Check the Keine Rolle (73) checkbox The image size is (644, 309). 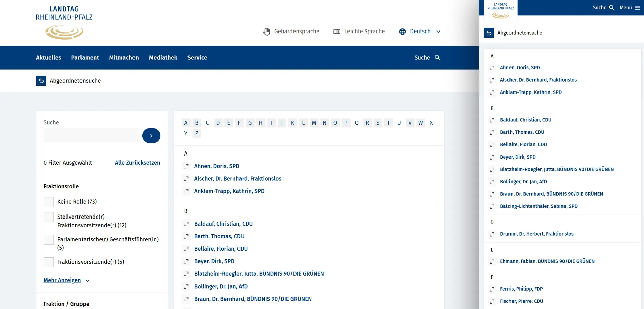click(x=49, y=202)
